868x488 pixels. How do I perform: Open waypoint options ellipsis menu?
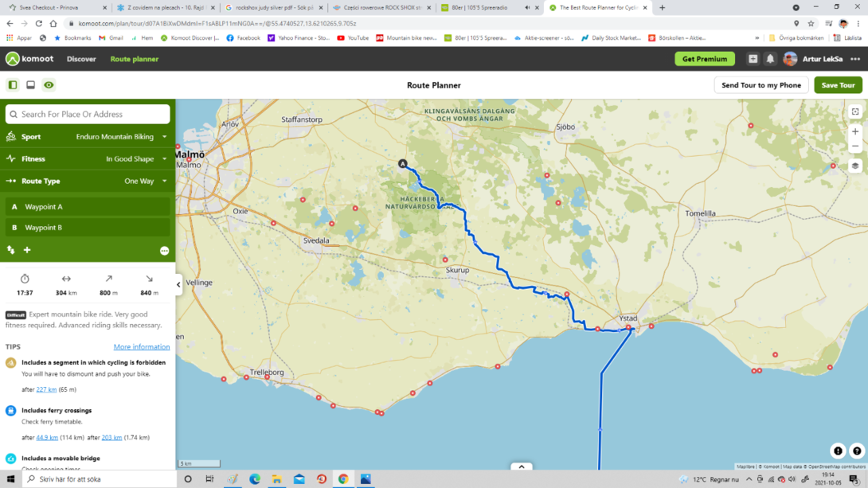164,251
